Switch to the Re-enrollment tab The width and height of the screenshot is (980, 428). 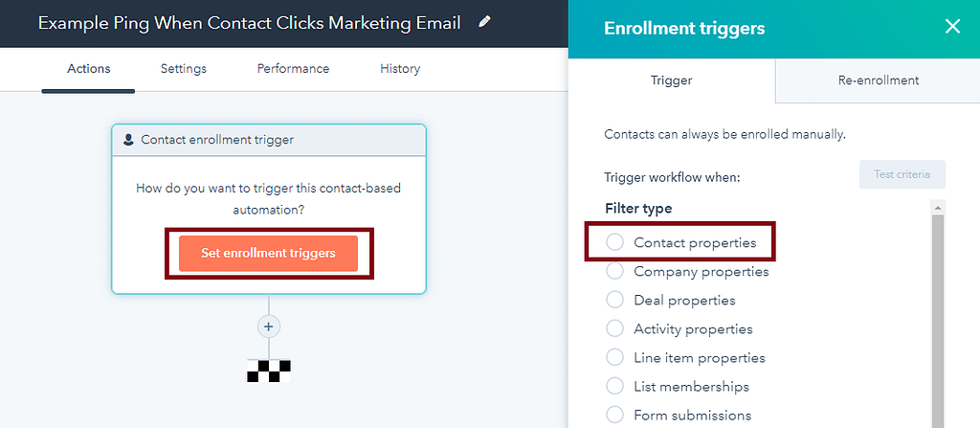point(879,80)
